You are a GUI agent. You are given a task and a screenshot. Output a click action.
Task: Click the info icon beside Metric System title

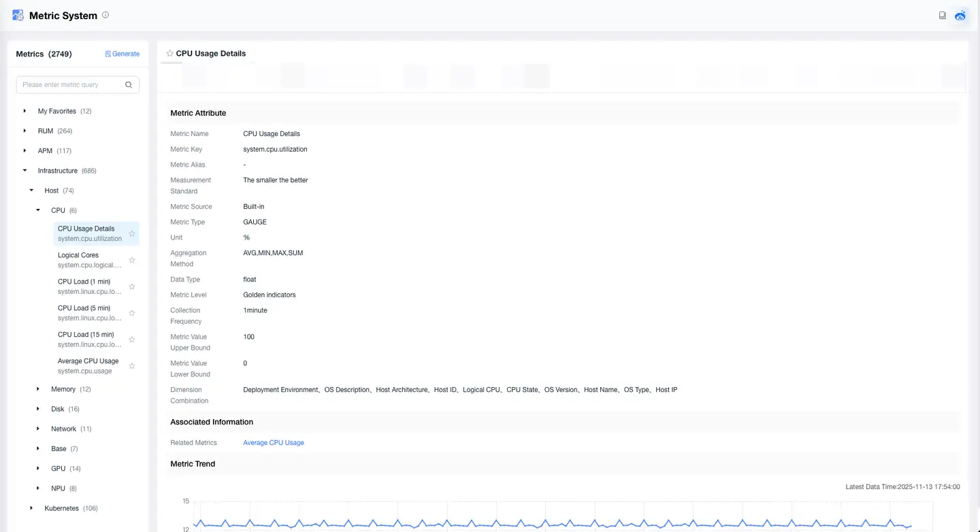pyautogui.click(x=105, y=15)
